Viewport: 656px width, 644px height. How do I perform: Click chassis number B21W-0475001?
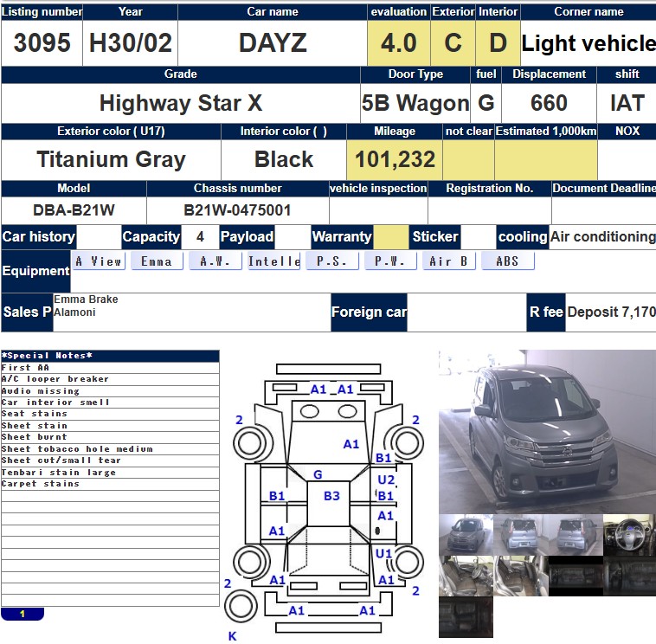point(238,210)
